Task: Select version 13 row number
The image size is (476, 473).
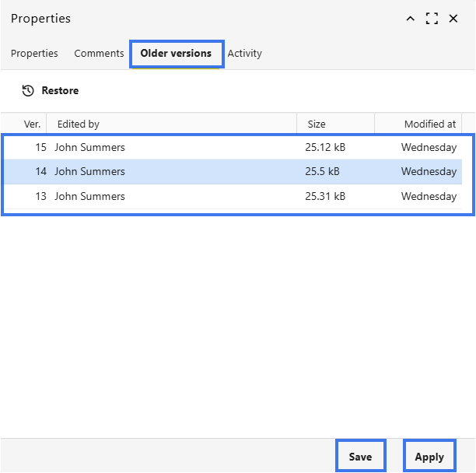Action: coord(40,196)
